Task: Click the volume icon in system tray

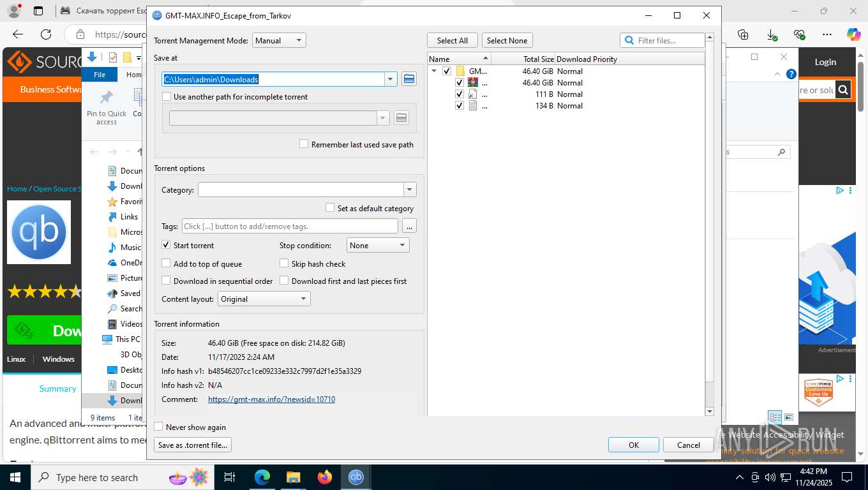Action: click(x=770, y=477)
